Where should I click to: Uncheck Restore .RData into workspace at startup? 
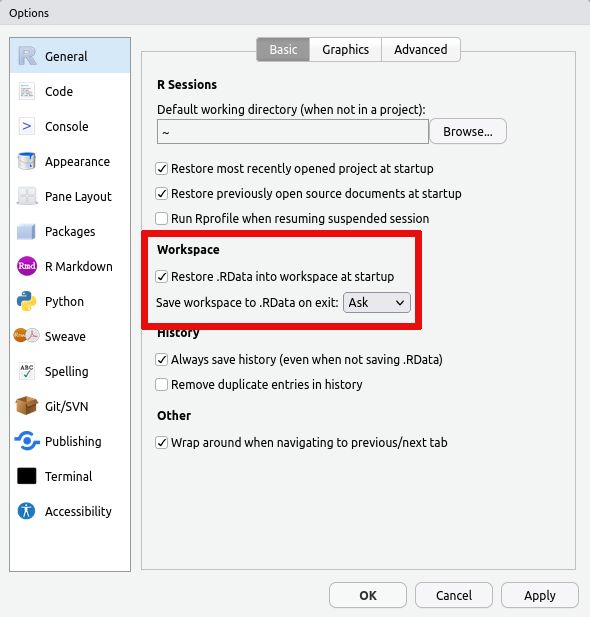click(x=161, y=277)
